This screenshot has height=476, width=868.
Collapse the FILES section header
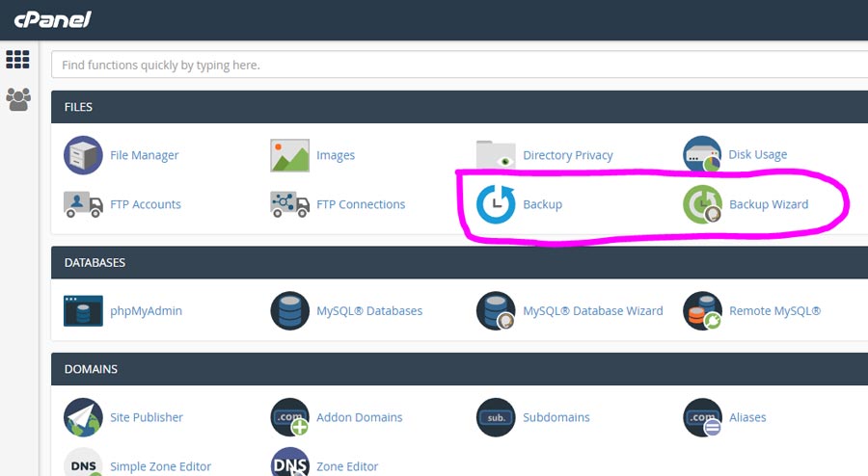459,107
